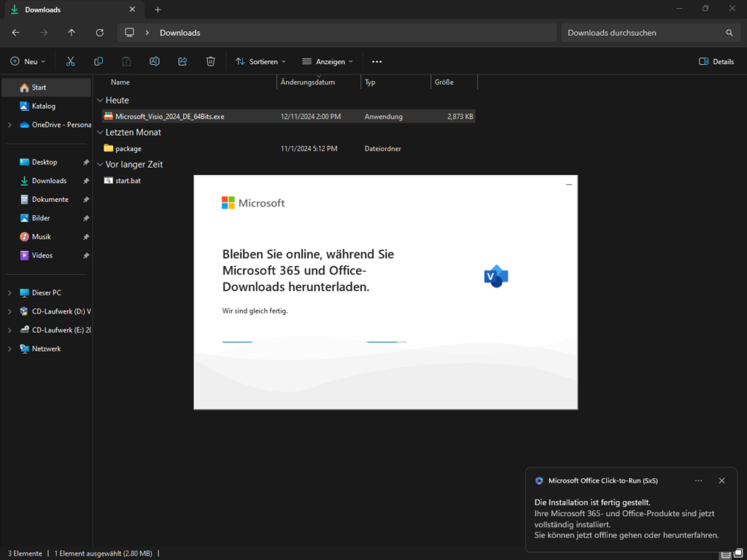
Task: Click the Share icon in toolbar
Action: point(182,62)
